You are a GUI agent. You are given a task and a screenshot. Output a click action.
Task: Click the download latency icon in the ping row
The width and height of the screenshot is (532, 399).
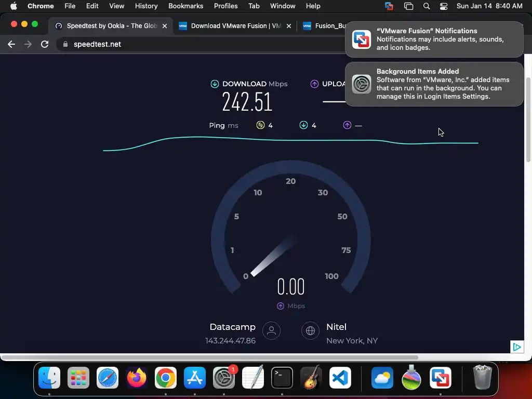[303, 125]
